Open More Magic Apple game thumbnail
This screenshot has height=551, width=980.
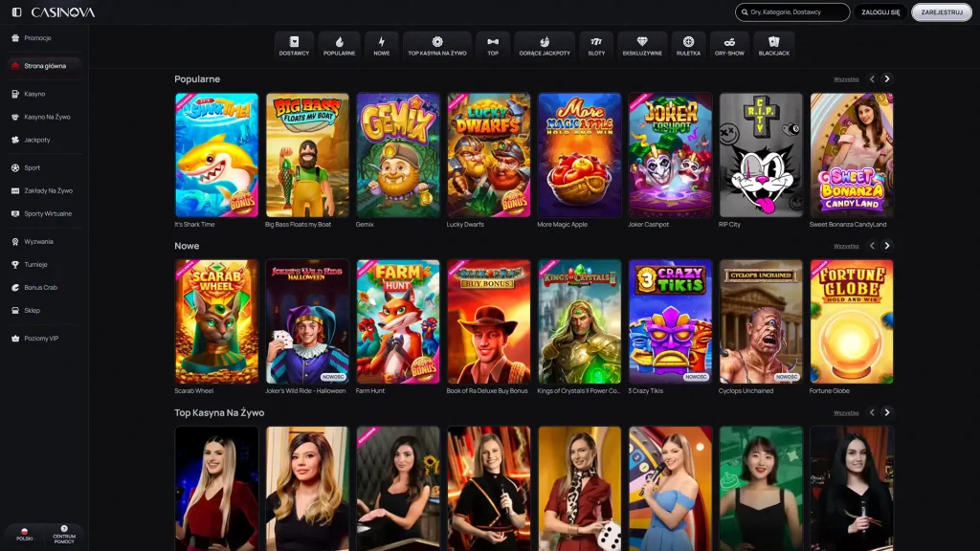click(x=579, y=155)
